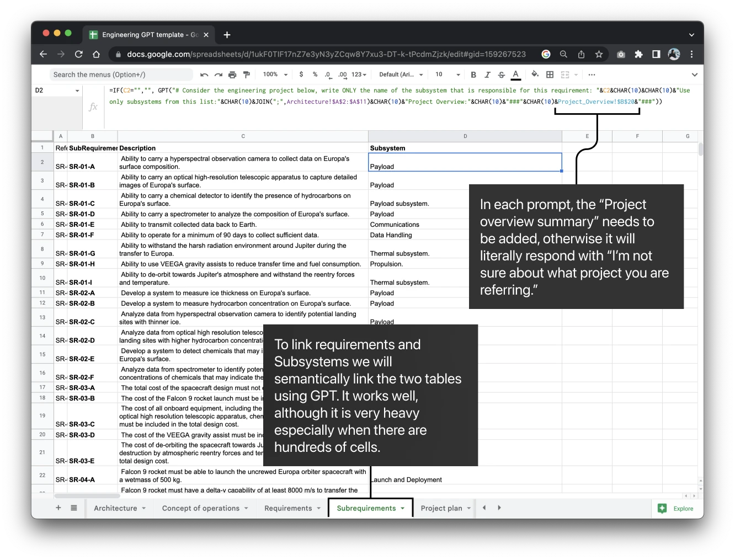This screenshot has width=735, height=560.
Task: Add a new sheet with plus icon
Action: 58,508
